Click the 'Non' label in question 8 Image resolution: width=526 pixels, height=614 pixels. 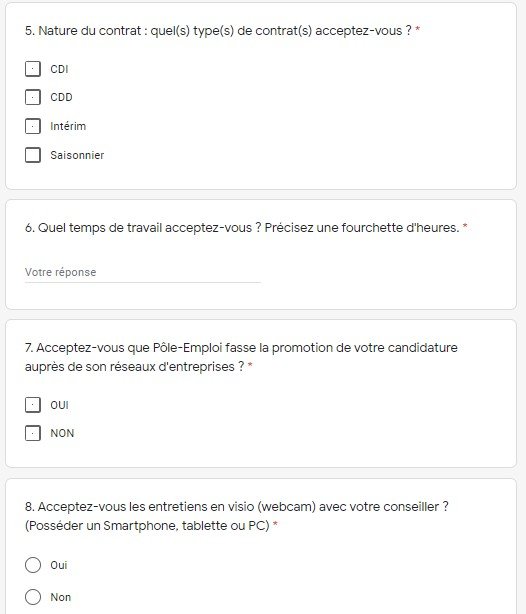click(x=61, y=597)
